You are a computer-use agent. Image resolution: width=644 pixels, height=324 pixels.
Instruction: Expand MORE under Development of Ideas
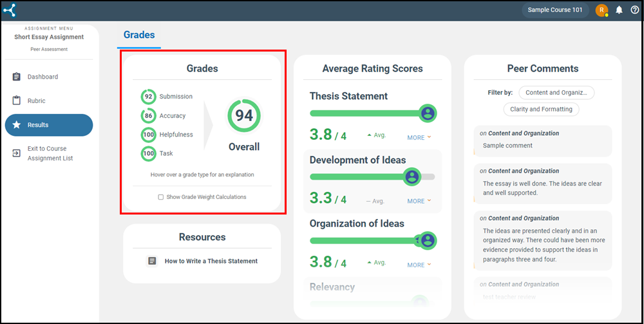tap(419, 201)
